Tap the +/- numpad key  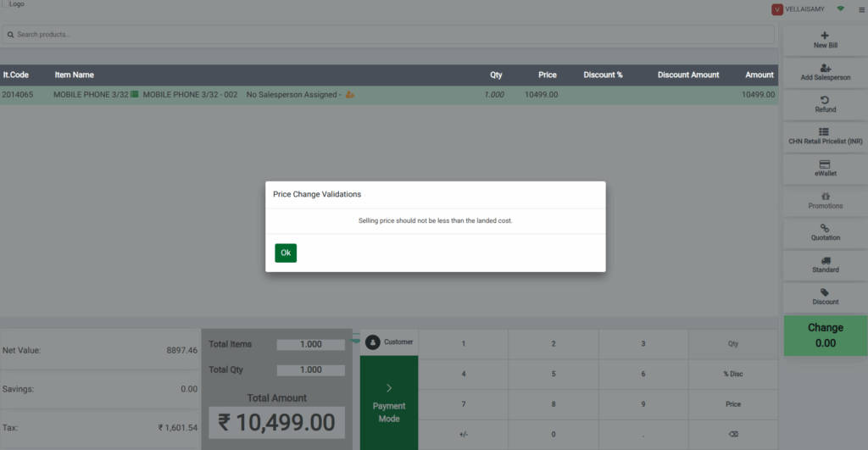tap(464, 435)
